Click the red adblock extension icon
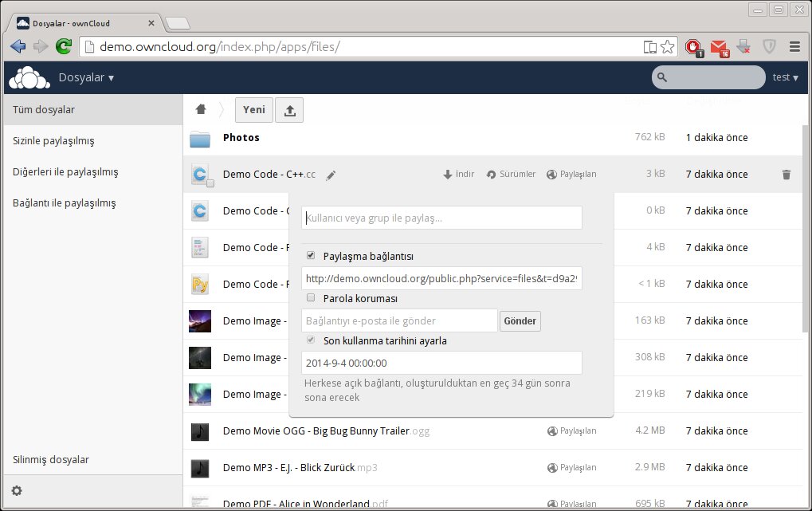This screenshot has height=511, width=812. [x=693, y=47]
